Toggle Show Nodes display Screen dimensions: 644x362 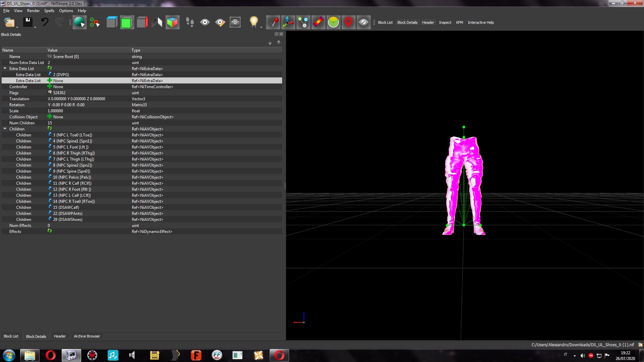(x=303, y=22)
